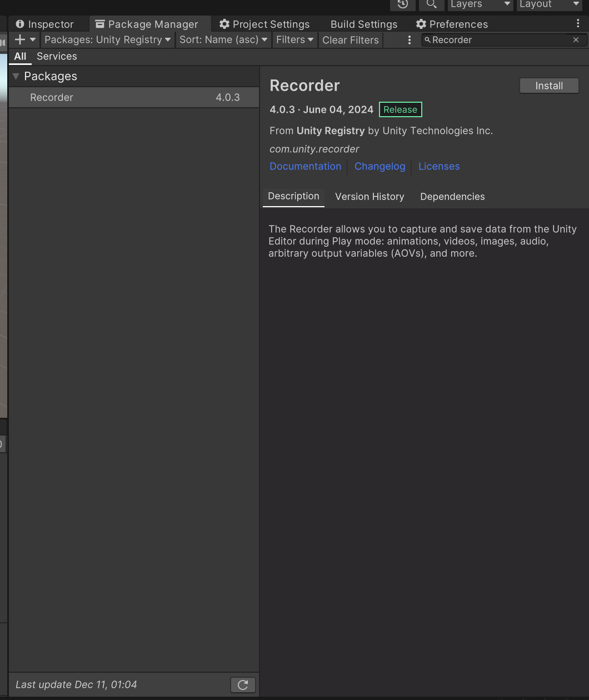Click the Inspector info icon
Viewport: 589px width, 700px height.
(x=20, y=24)
